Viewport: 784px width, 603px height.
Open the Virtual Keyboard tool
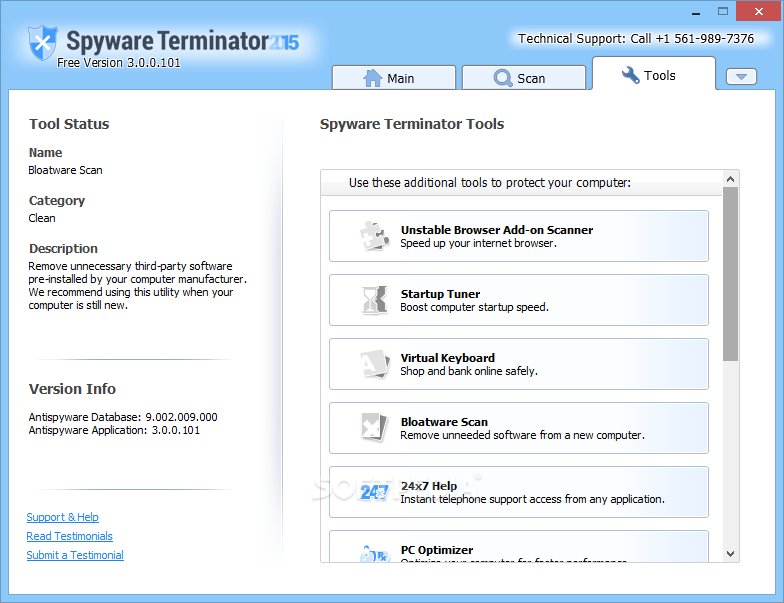coord(518,364)
